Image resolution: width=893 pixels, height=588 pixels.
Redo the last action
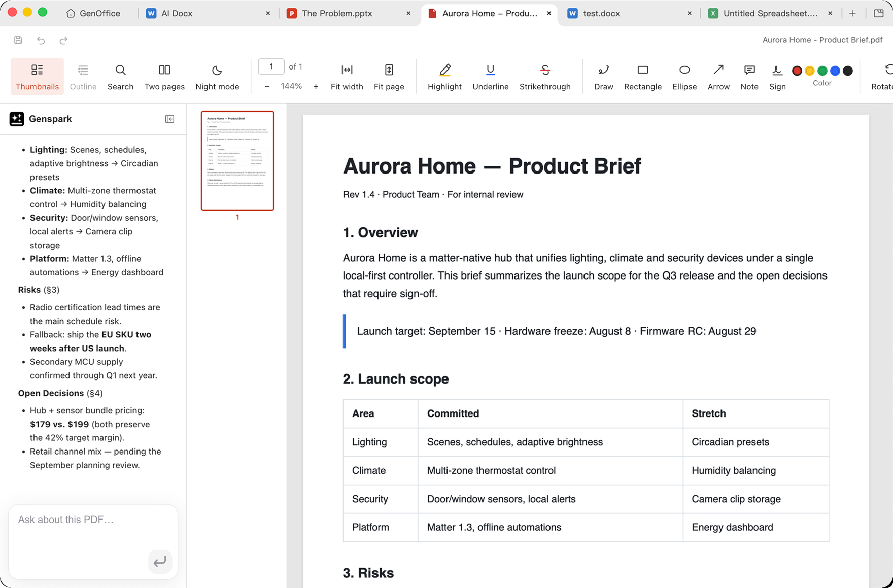pyautogui.click(x=63, y=40)
